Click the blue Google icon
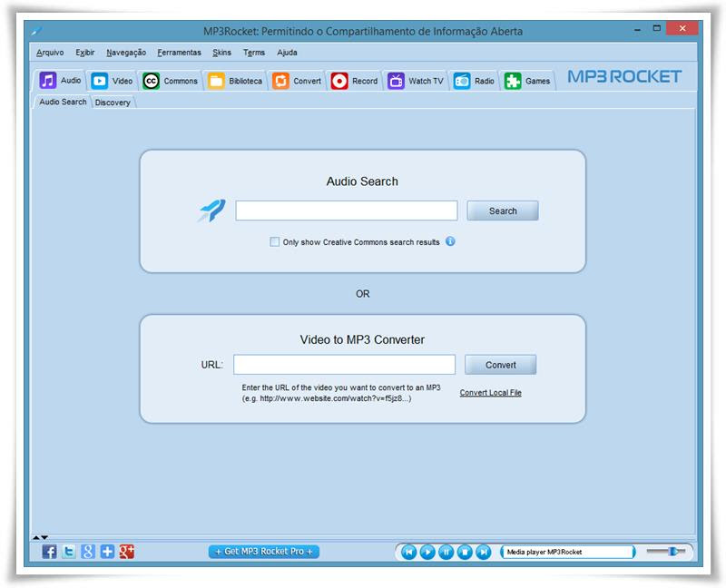The height and width of the screenshot is (588, 726). coord(88,552)
